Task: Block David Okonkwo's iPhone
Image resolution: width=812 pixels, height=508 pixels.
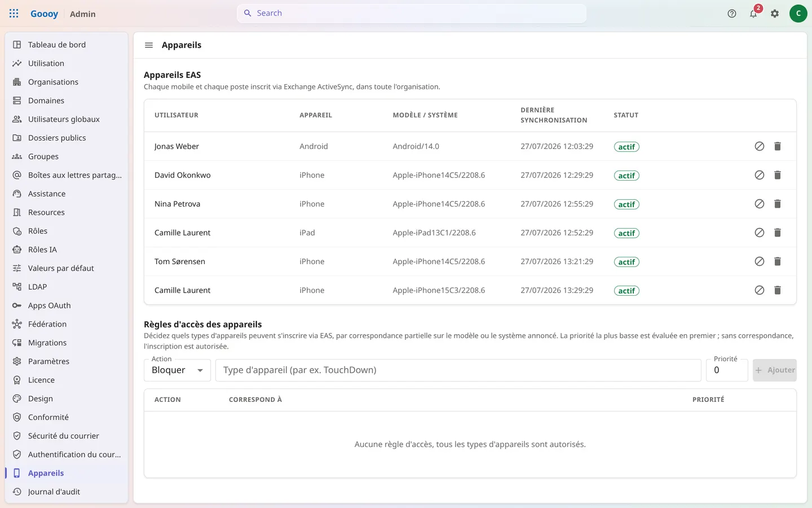Action: tap(760, 175)
